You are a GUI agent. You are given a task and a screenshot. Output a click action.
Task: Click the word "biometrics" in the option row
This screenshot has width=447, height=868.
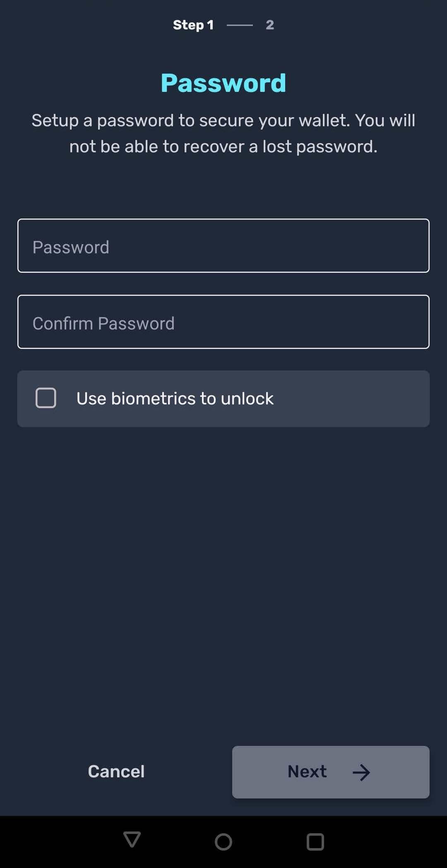153,399
